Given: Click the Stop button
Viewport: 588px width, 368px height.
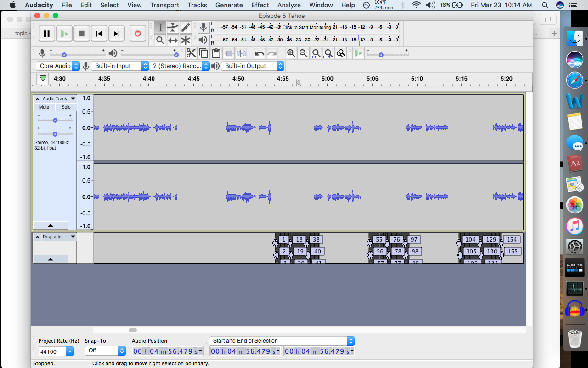Looking at the screenshot, I should coord(82,34).
